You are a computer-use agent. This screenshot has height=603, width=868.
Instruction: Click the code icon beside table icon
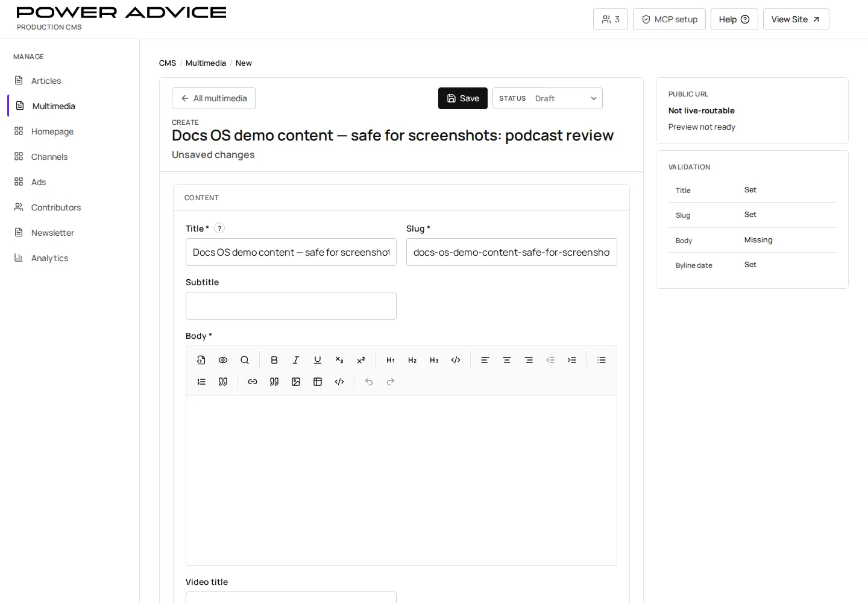click(339, 382)
